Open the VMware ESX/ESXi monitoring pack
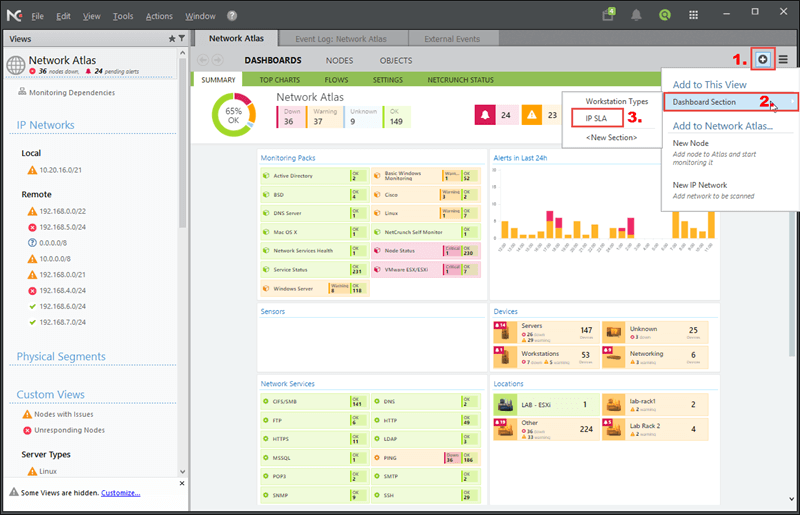This screenshot has width=800, height=515. pos(426,269)
